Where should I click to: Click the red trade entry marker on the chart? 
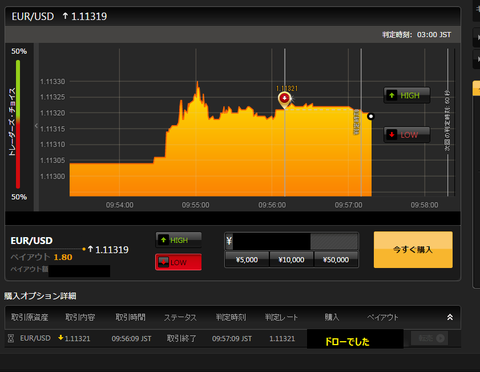[284, 99]
